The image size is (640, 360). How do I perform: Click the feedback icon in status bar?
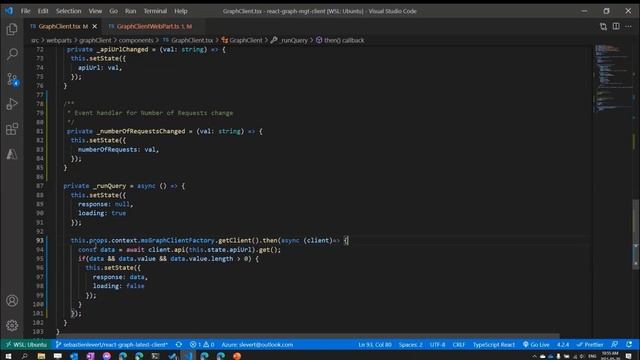click(615, 344)
